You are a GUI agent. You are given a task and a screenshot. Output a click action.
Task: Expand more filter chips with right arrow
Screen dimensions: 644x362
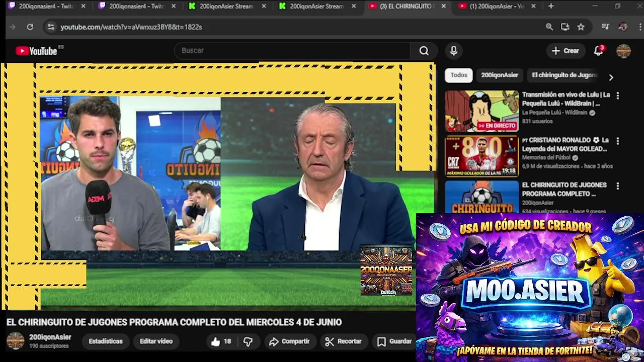611,77
